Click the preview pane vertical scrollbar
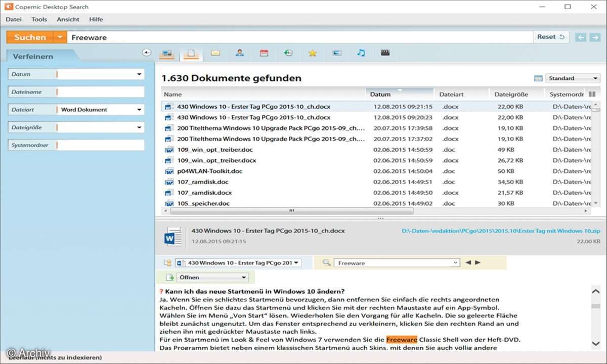 click(595, 306)
